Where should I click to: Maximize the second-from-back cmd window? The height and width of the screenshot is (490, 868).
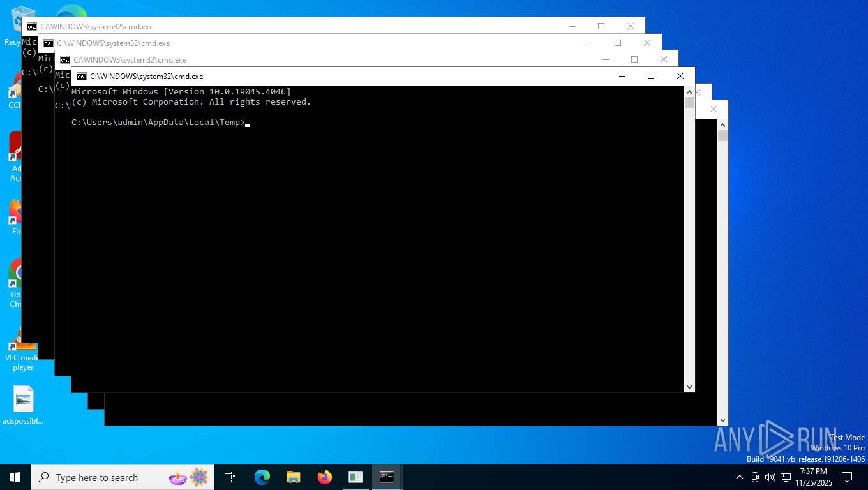[618, 43]
